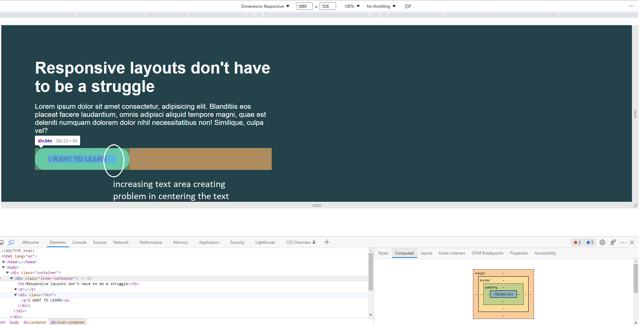Click the padding label in box model

491,287
